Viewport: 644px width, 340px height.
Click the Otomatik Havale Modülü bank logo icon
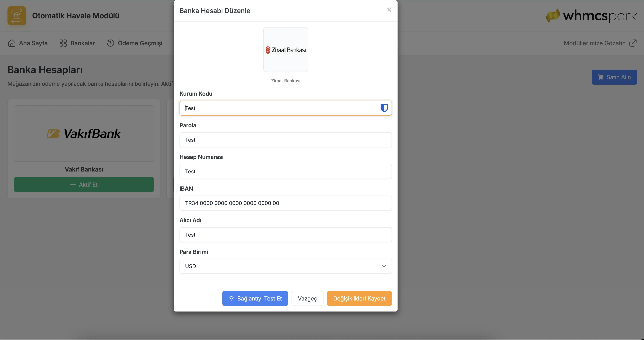pyautogui.click(x=17, y=16)
